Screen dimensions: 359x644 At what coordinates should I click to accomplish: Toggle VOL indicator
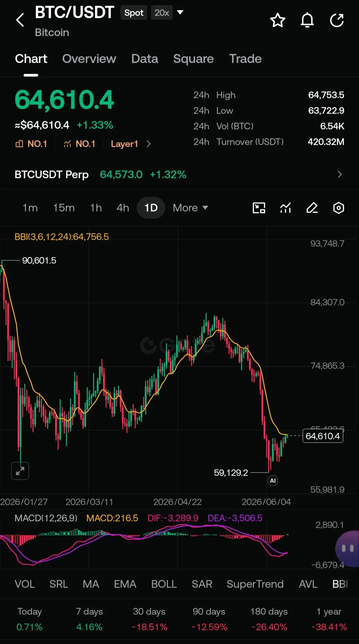point(25,584)
